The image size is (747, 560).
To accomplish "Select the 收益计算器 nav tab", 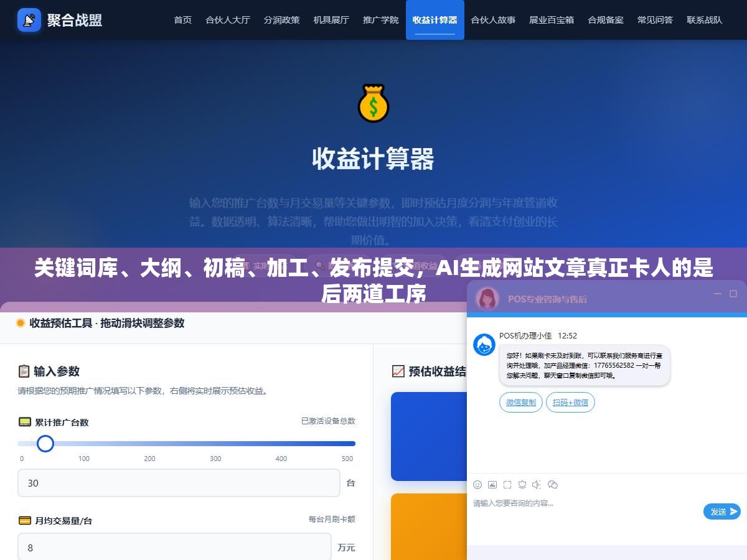I will pyautogui.click(x=435, y=20).
